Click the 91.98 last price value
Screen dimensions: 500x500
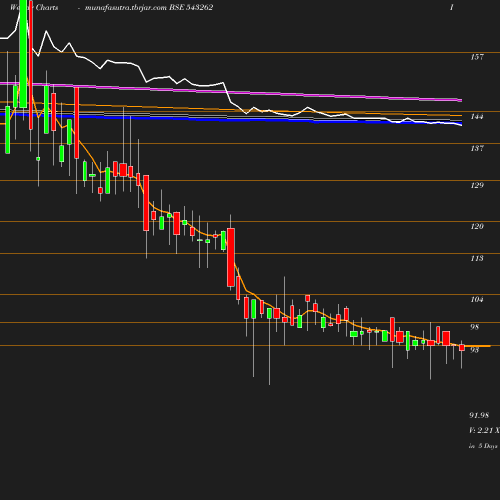[479, 415]
